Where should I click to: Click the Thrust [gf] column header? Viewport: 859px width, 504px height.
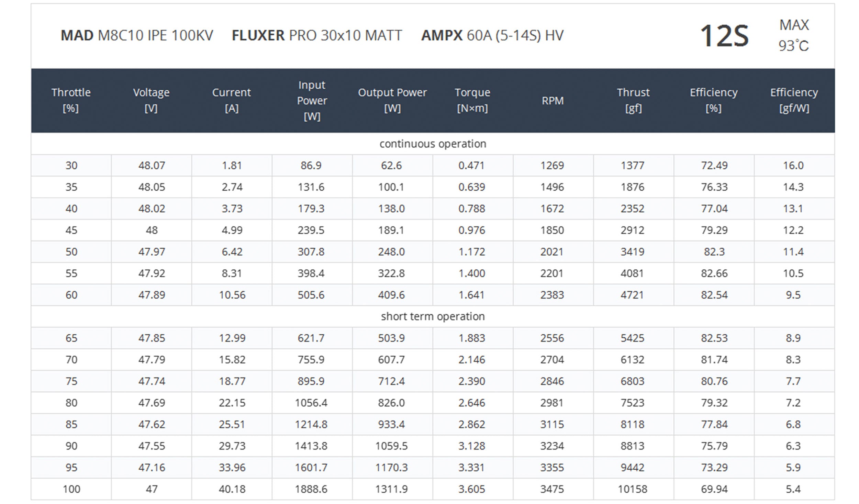pos(633,100)
